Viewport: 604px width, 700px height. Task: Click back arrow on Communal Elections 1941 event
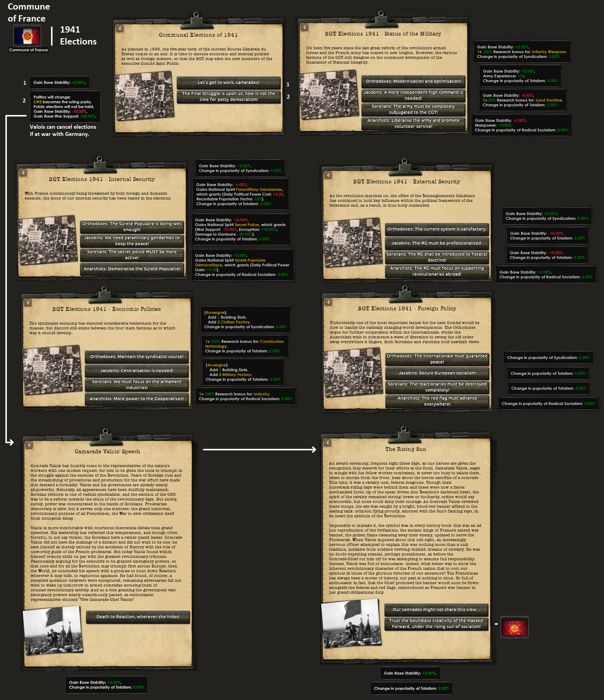pyautogui.click(x=120, y=29)
